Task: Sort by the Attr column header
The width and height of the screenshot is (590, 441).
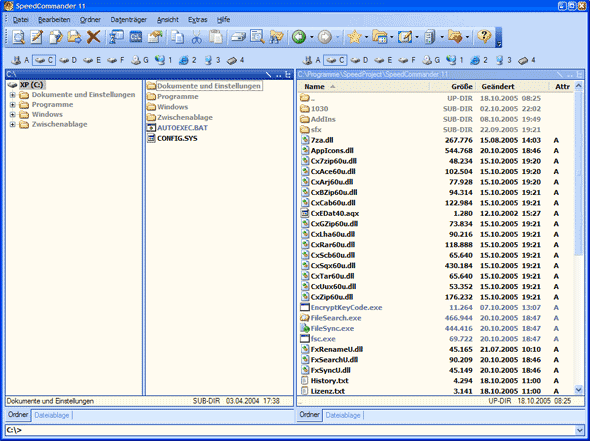Action: tap(562, 87)
